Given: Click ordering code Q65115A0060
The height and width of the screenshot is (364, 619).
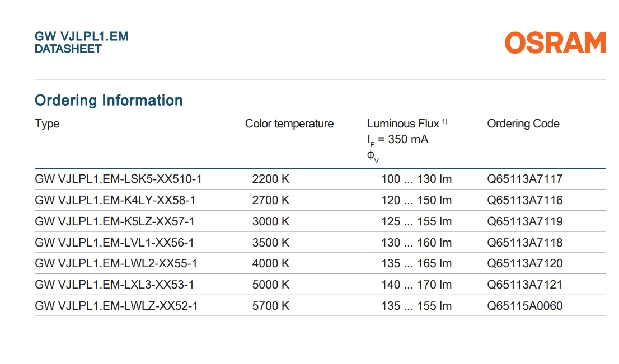Looking at the screenshot, I should [524, 306].
